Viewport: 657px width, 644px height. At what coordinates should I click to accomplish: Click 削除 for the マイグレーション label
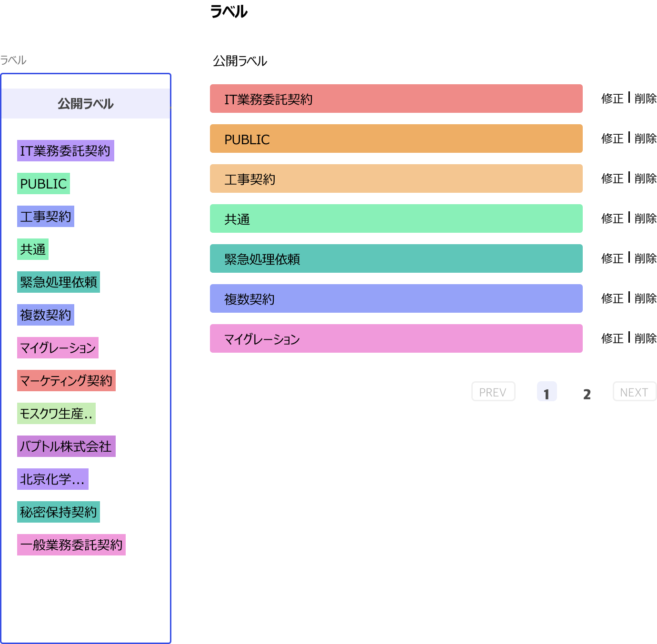pos(645,338)
